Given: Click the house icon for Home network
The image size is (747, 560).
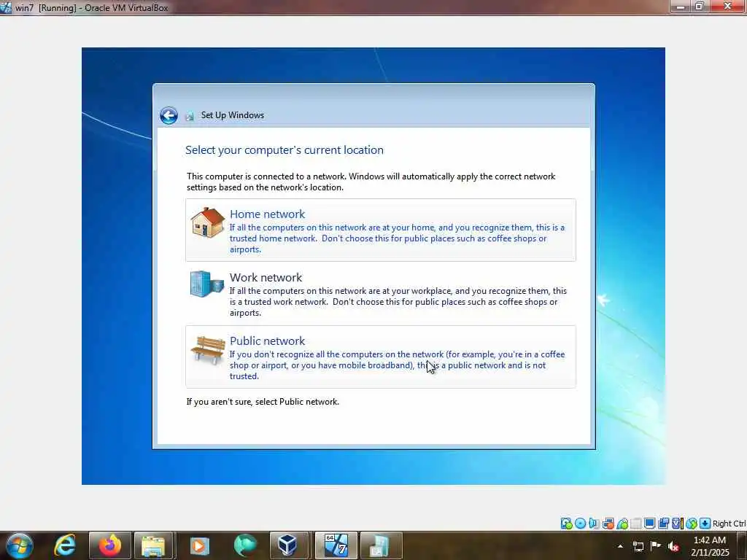Looking at the screenshot, I should point(207,222).
